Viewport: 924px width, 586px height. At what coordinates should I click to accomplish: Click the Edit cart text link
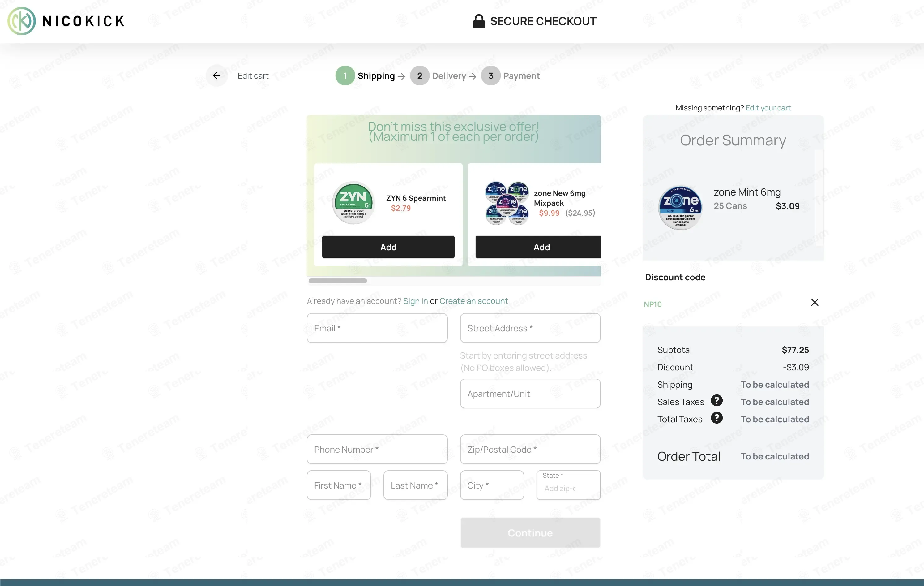[253, 76]
